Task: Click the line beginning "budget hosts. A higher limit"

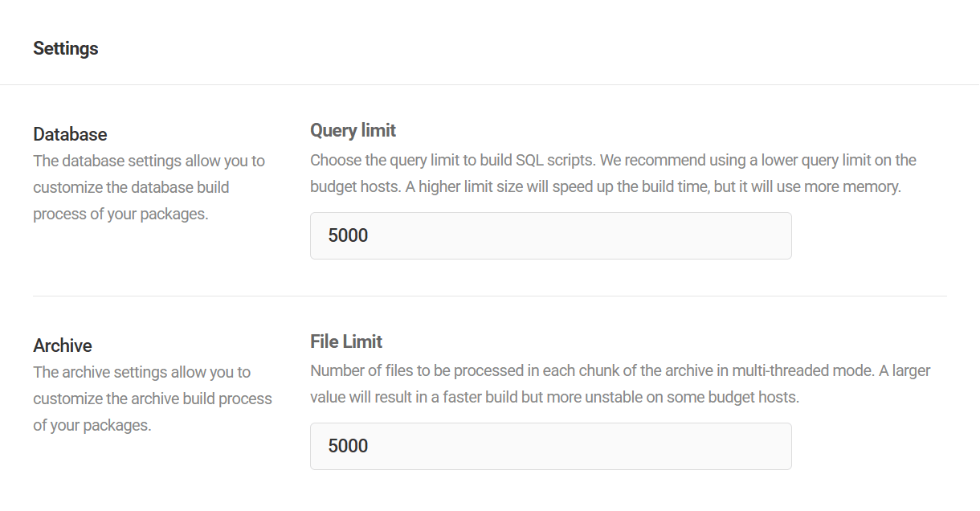Action: 606,186
